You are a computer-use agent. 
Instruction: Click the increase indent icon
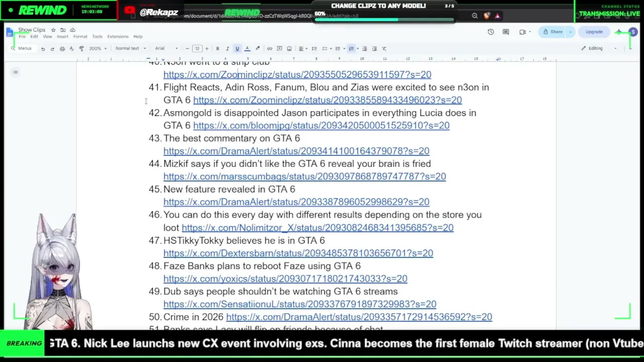374,49
